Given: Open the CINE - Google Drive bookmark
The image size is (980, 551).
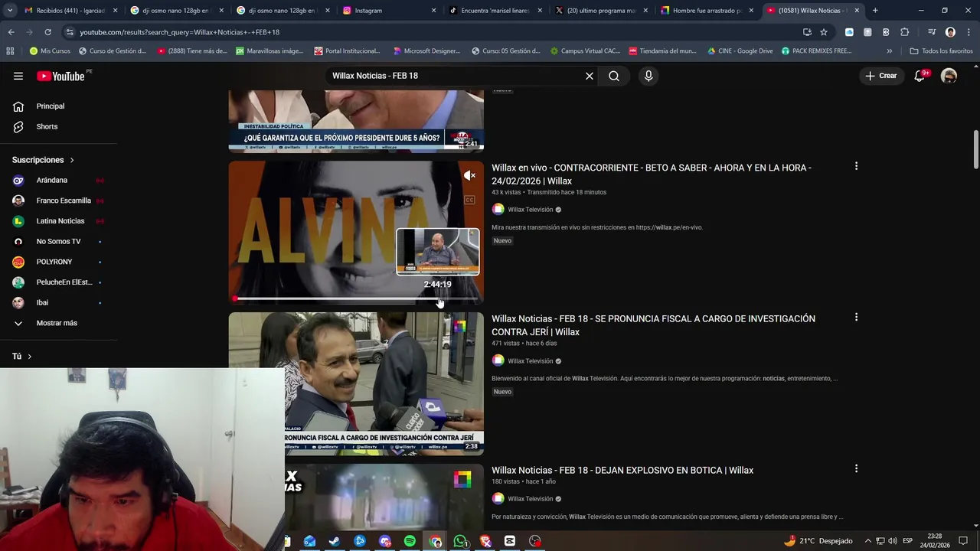Looking at the screenshot, I should click(x=740, y=51).
